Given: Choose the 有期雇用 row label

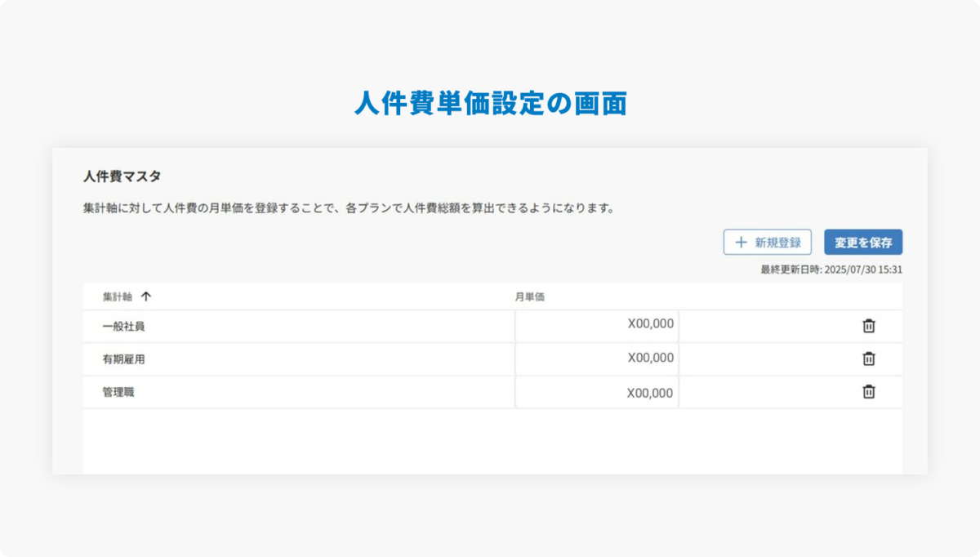Looking at the screenshot, I should 123,359.
